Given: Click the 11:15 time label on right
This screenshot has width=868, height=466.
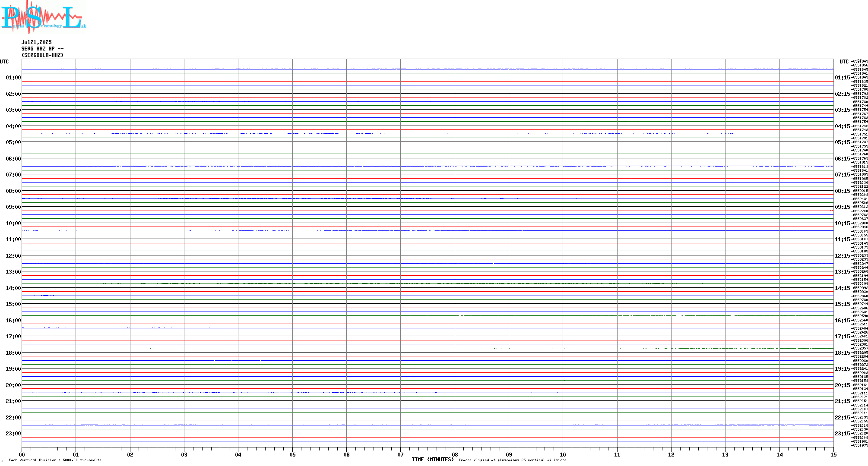Looking at the screenshot, I should [x=843, y=239].
